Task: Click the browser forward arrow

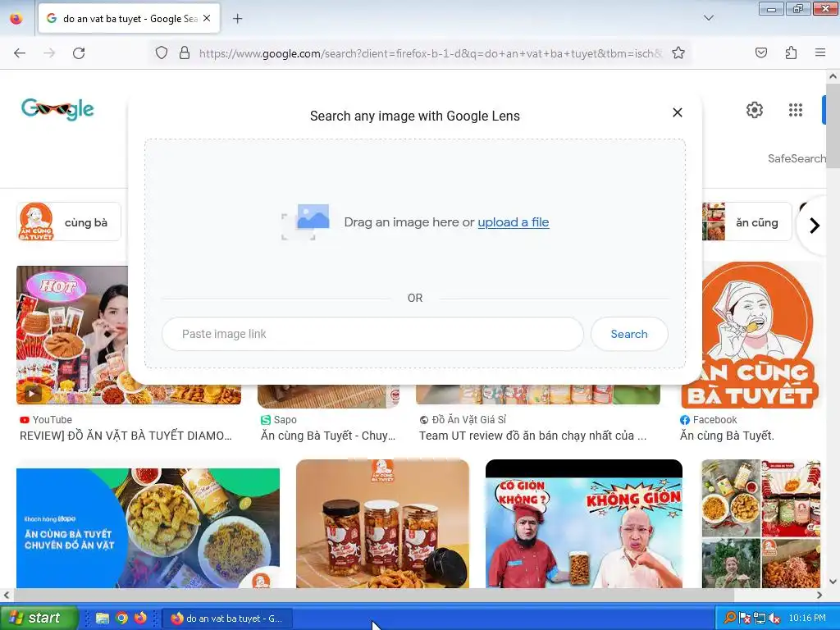Action: tap(49, 53)
